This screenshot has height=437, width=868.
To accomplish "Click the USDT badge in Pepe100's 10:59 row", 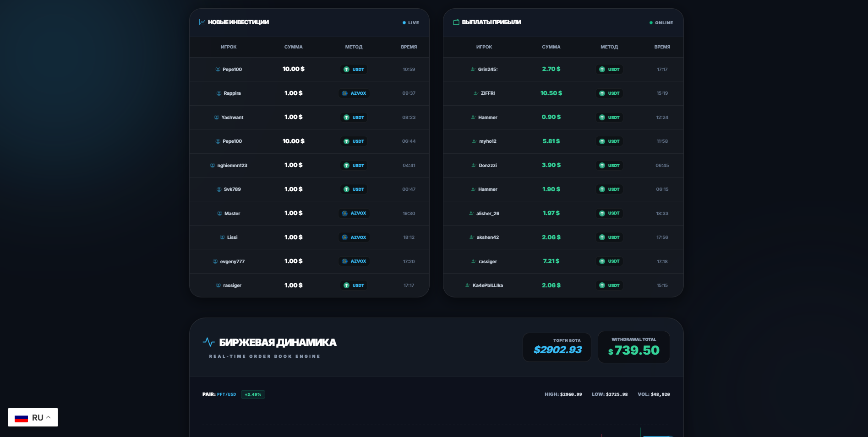I will [x=354, y=70].
